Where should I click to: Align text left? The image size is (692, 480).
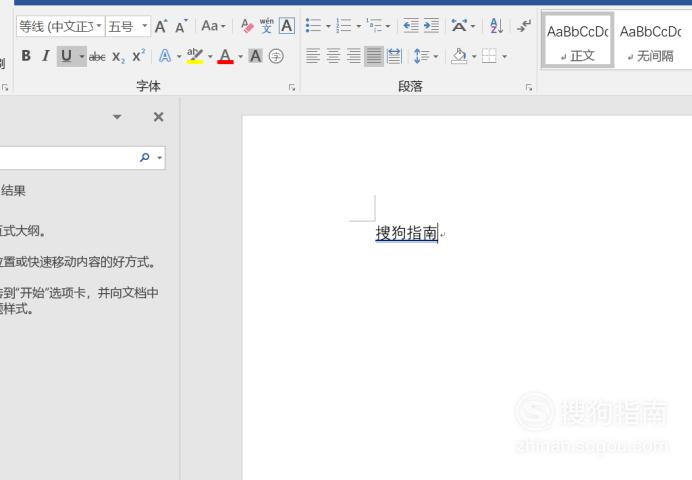313,56
